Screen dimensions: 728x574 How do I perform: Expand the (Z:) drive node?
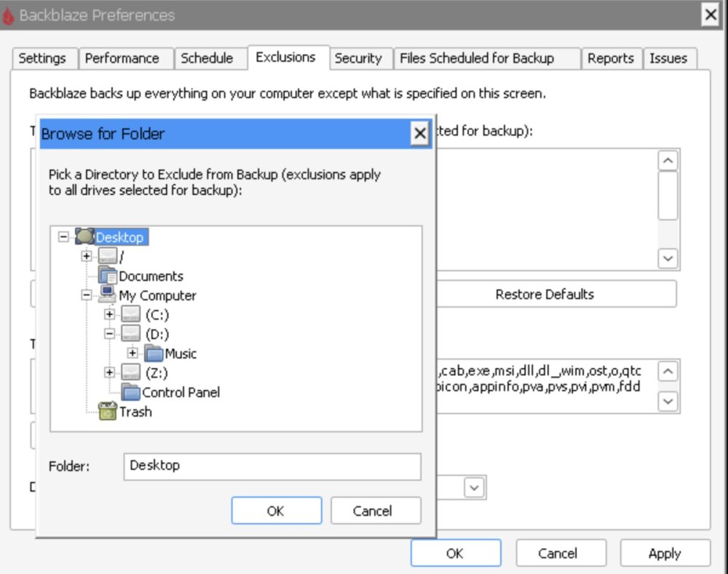[110, 372]
